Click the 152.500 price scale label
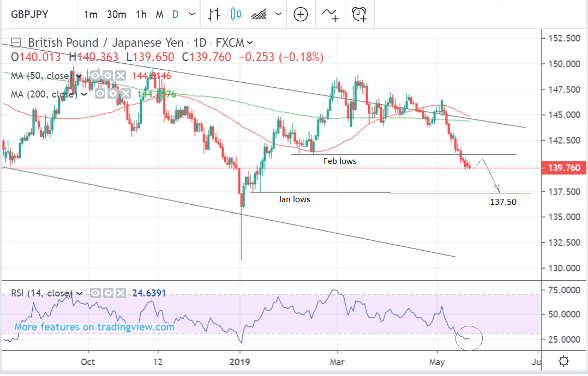Image resolution: width=588 pixels, height=376 pixels. click(565, 38)
